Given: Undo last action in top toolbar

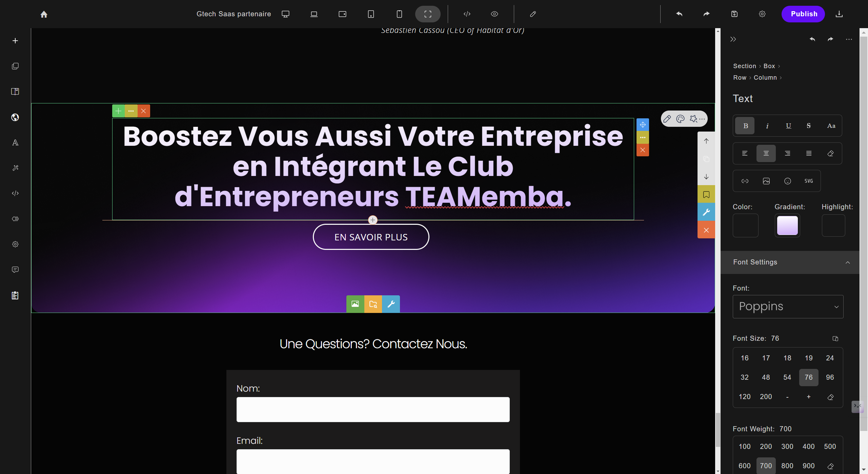Looking at the screenshot, I should coord(679,14).
